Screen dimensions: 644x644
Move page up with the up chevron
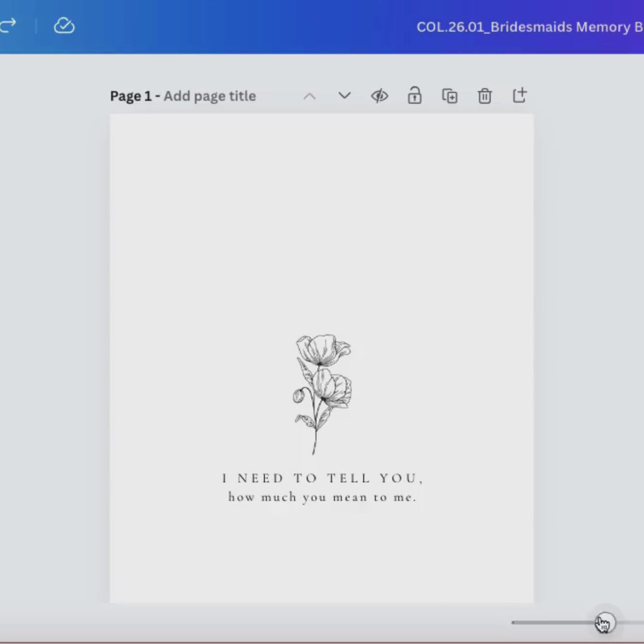point(309,96)
